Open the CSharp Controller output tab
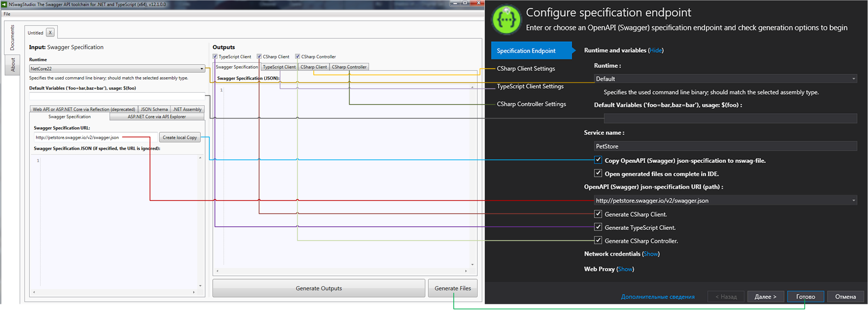Screen dimensions: 868x316 349,67
